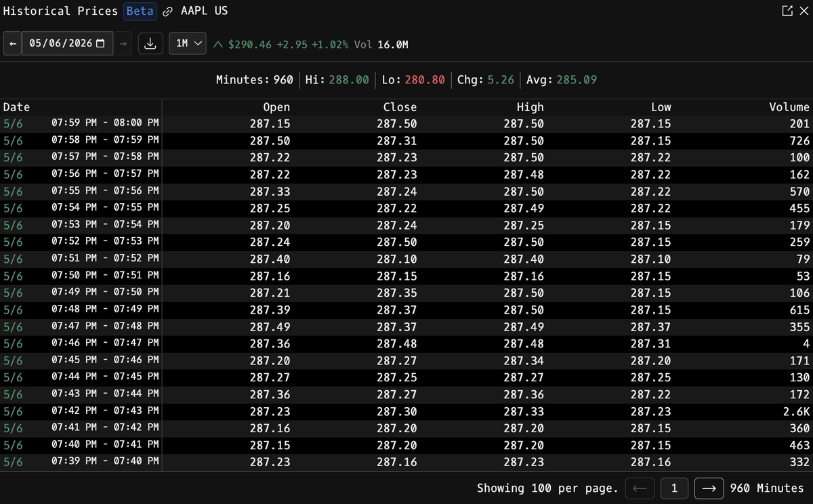Click the Vol 16.0M label
Image resolution: width=813 pixels, height=504 pixels.
pyautogui.click(x=381, y=45)
